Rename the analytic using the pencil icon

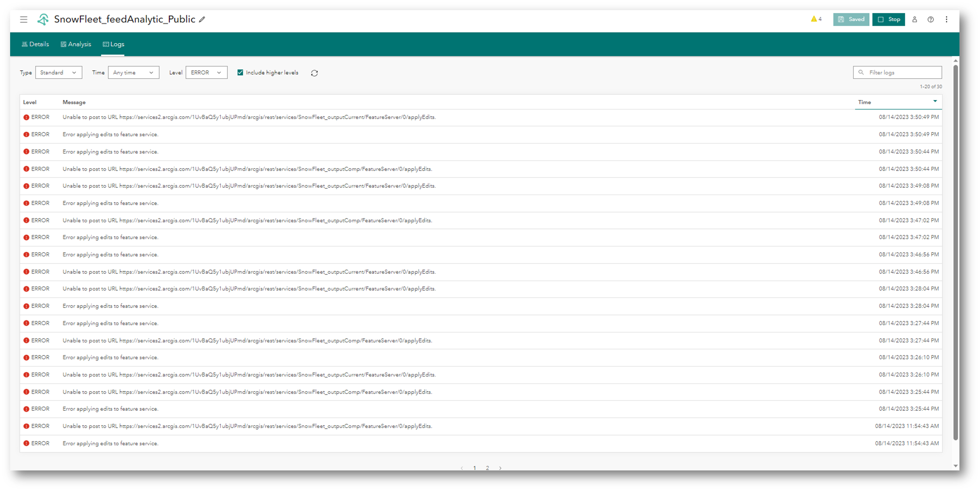202,19
